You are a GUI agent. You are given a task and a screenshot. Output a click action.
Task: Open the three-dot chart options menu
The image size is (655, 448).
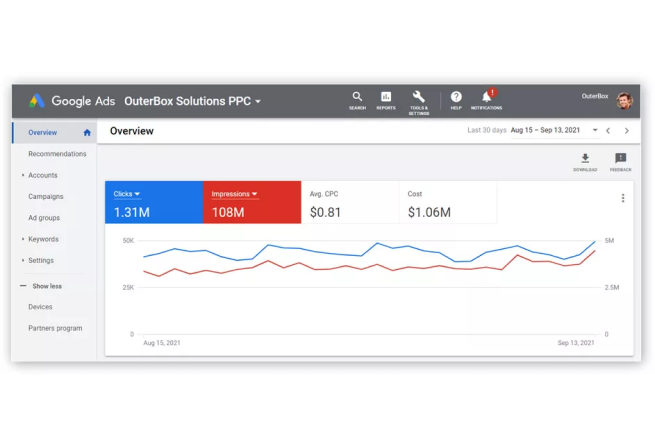pyautogui.click(x=623, y=198)
